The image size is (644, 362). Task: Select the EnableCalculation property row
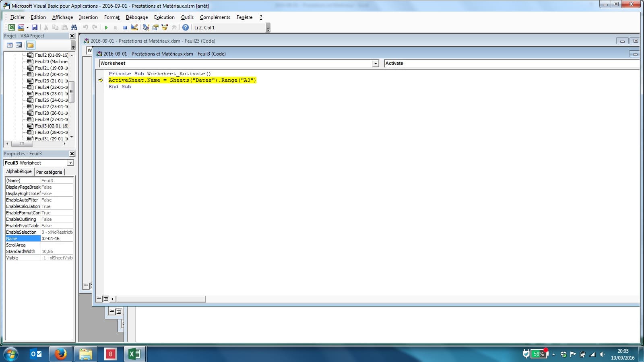pos(39,206)
